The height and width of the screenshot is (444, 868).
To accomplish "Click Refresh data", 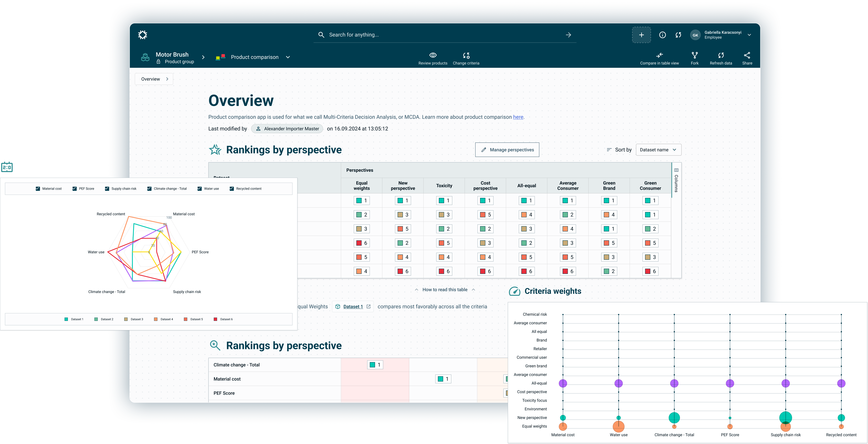I will (721, 58).
